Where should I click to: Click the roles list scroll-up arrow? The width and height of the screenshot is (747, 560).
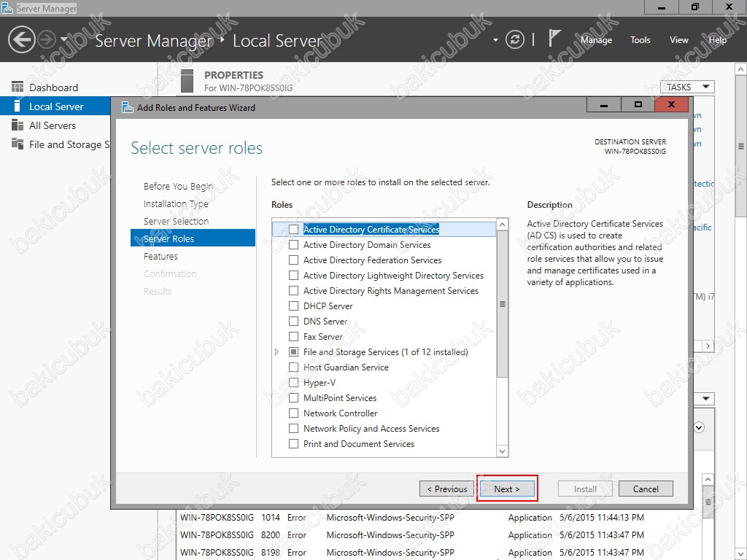point(502,225)
